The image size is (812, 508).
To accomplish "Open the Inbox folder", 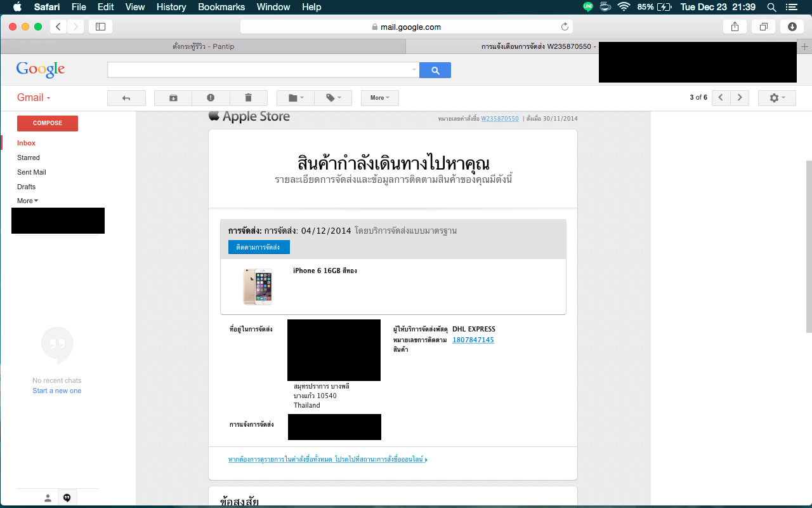I will tap(27, 143).
